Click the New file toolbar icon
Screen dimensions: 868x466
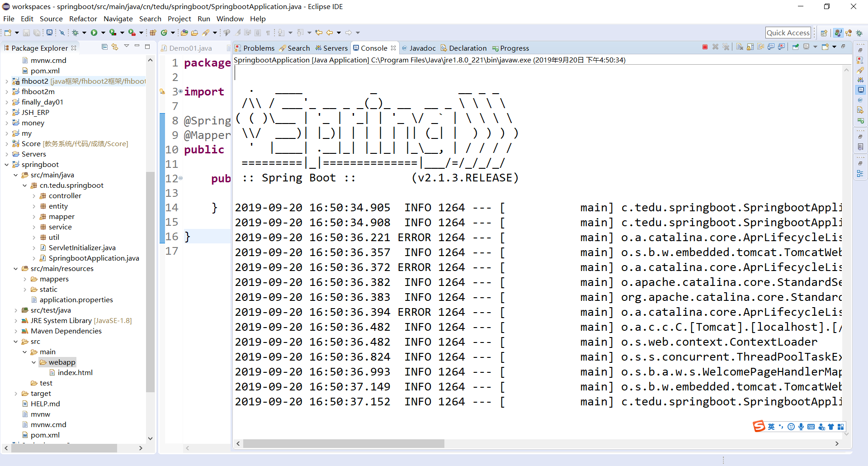(8, 33)
